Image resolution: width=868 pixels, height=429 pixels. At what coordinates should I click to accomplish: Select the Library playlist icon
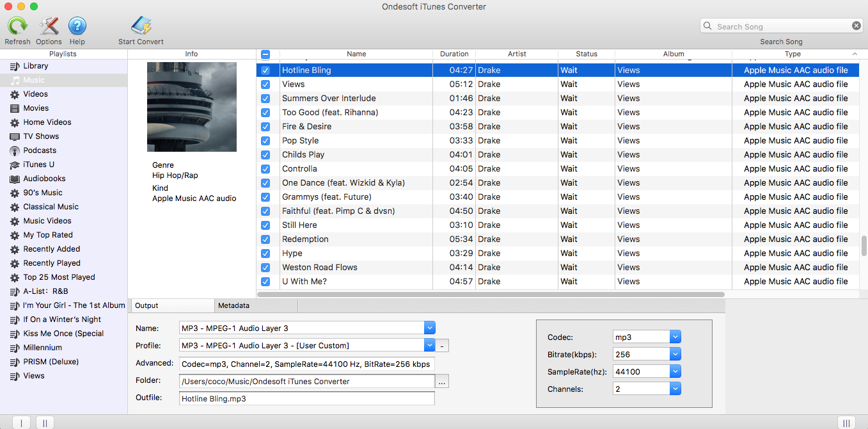pyautogui.click(x=15, y=66)
